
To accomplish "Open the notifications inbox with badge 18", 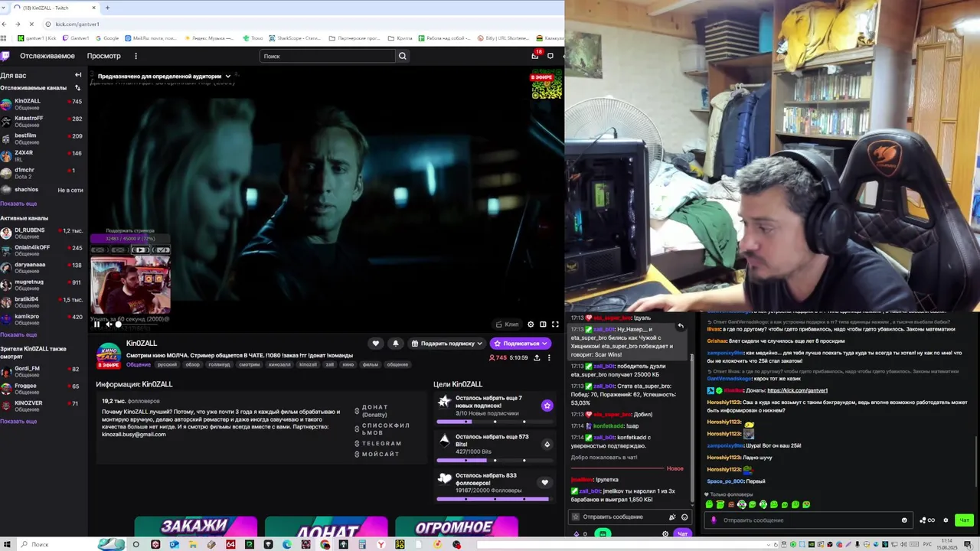I will click(x=535, y=56).
